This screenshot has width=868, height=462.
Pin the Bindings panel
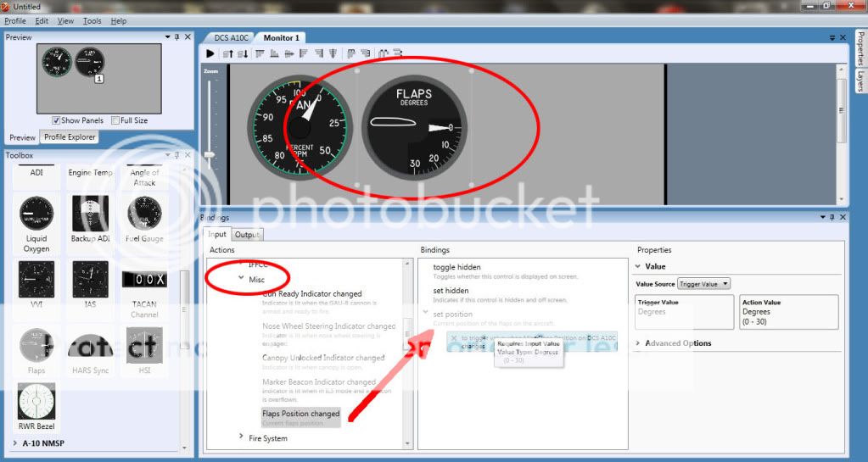coord(832,218)
